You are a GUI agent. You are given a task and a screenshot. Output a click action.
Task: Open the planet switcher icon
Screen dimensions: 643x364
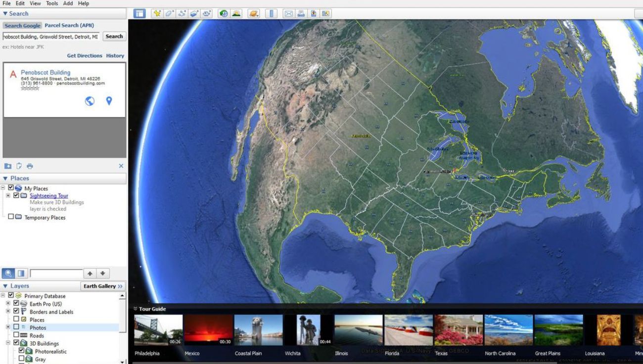pyautogui.click(x=254, y=13)
